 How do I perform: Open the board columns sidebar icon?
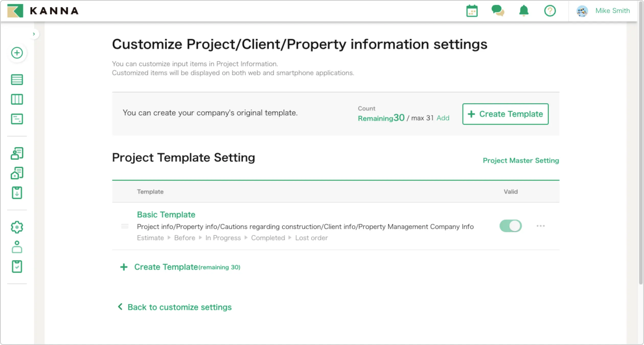pyautogui.click(x=17, y=99)
